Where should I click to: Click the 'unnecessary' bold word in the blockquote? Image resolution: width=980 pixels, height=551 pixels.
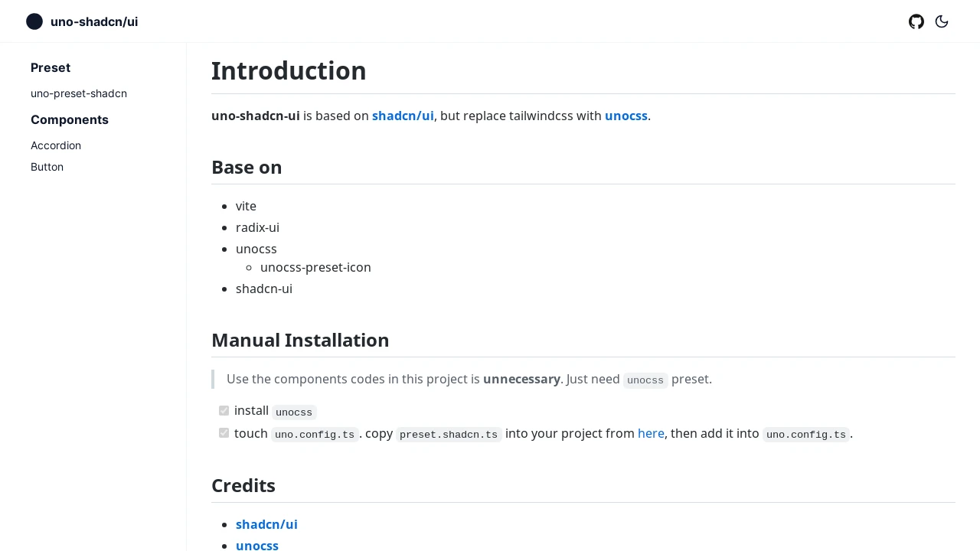[521, 379]
